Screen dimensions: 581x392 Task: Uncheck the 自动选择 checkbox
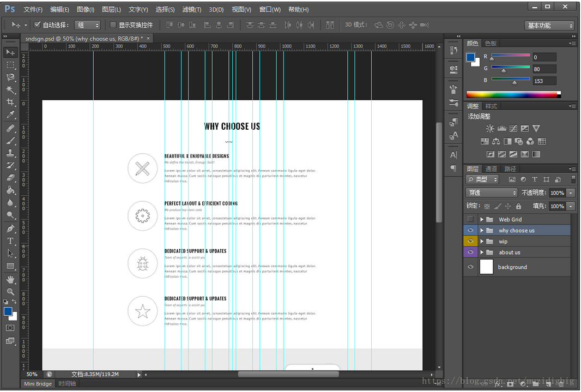click(38, 25)
